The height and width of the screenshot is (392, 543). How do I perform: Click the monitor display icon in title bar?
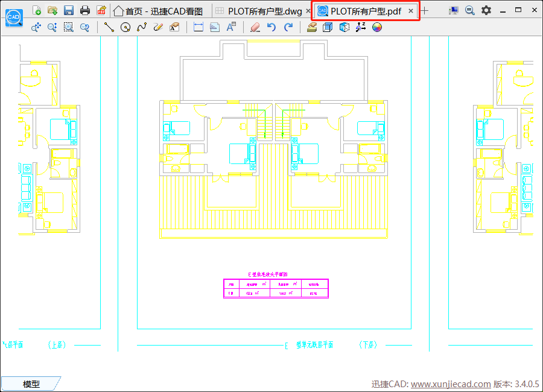click(x=453, y=11)
